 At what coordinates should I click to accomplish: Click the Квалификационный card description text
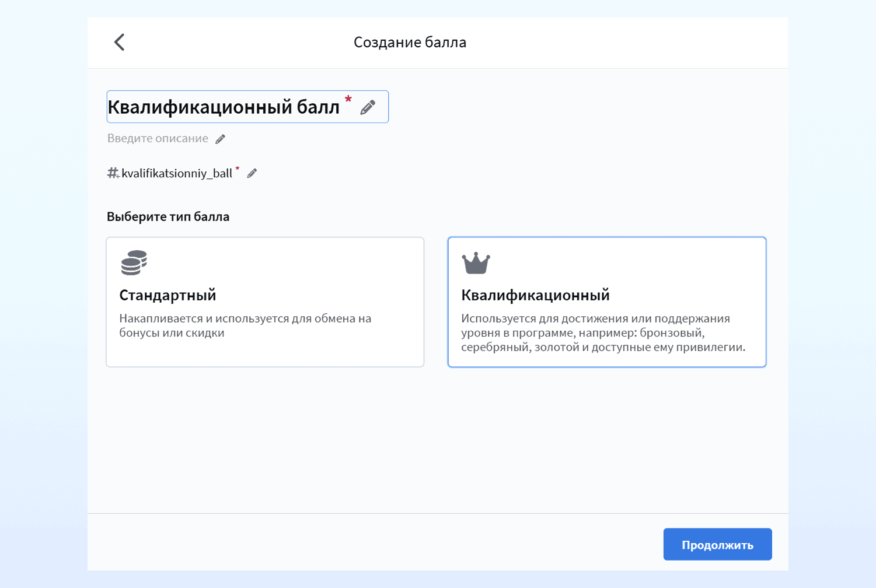[603, 332]
